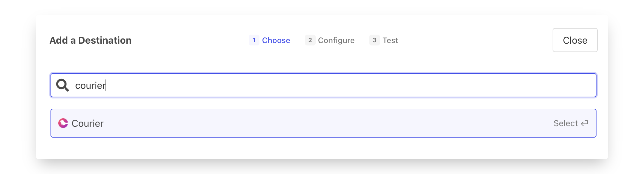Viewport: 644px width, 174px height.
Task: Click the empty right side of search box
Action: [x=511, y=85]
